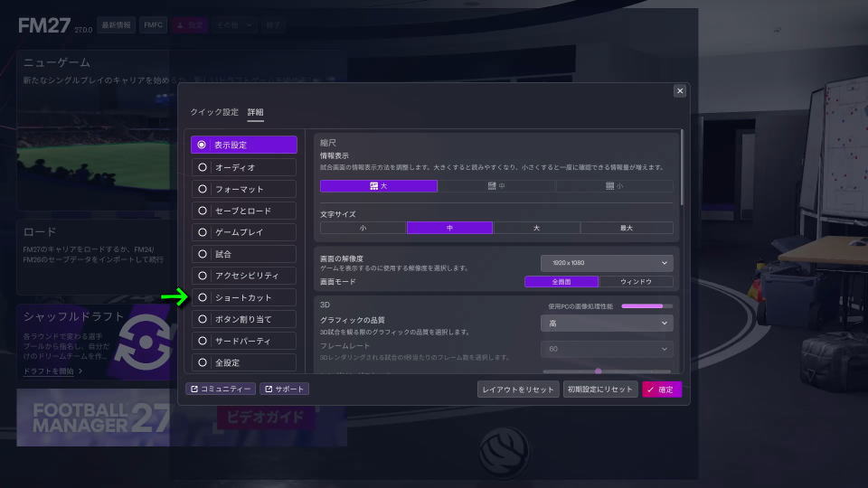The width and height of the screenshot is (868, 488).
Task: Set information display scale to 大
Action: [x=379, y=186]
